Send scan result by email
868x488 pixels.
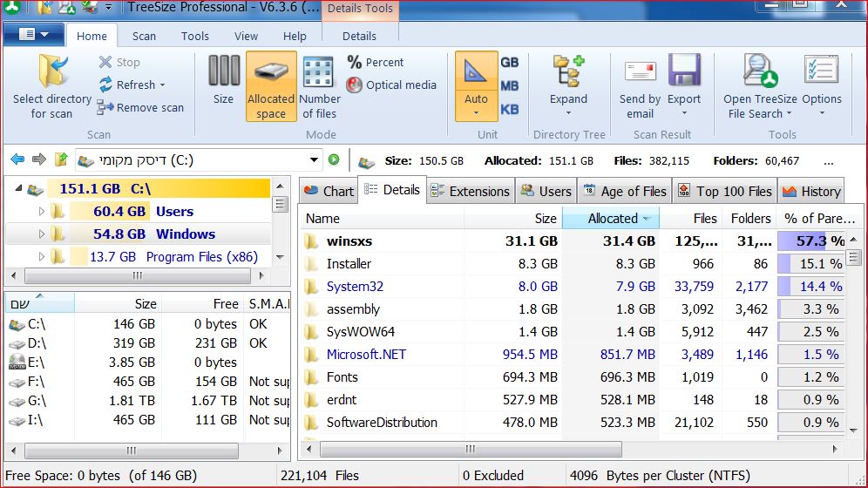(640, 87)
